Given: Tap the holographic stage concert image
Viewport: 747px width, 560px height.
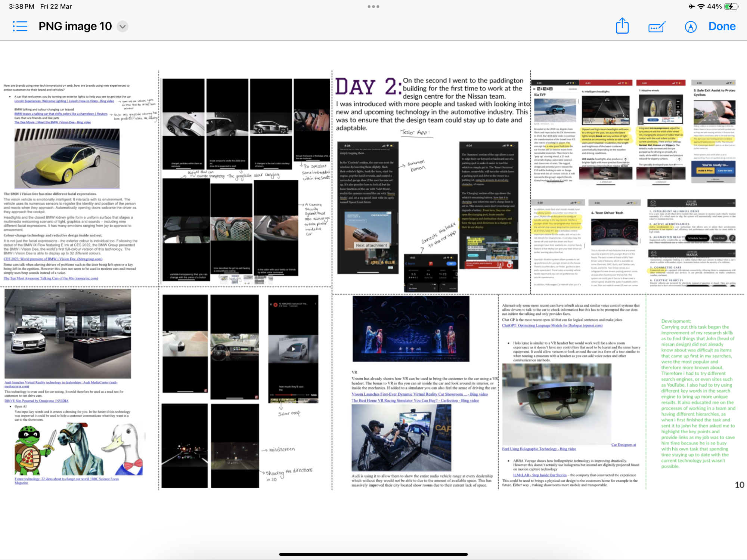Looking at the screenshot, I should coord(411,329).
